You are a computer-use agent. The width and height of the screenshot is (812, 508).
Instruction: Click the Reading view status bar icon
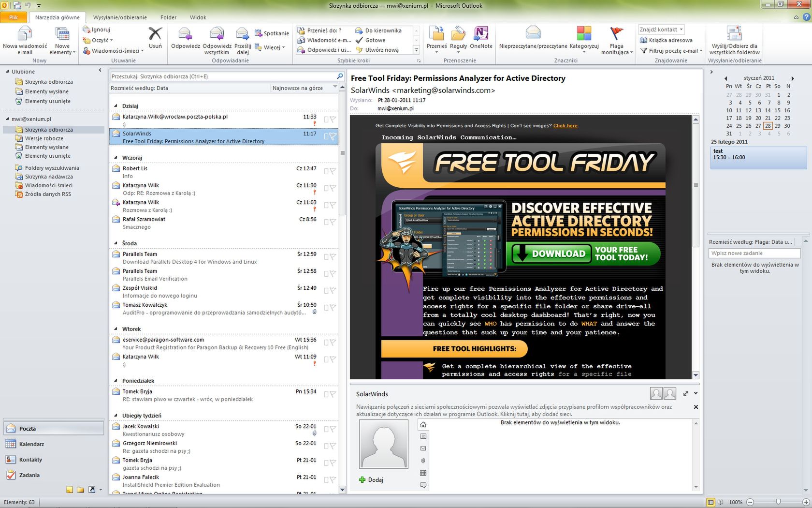click(x=721, y=502)
